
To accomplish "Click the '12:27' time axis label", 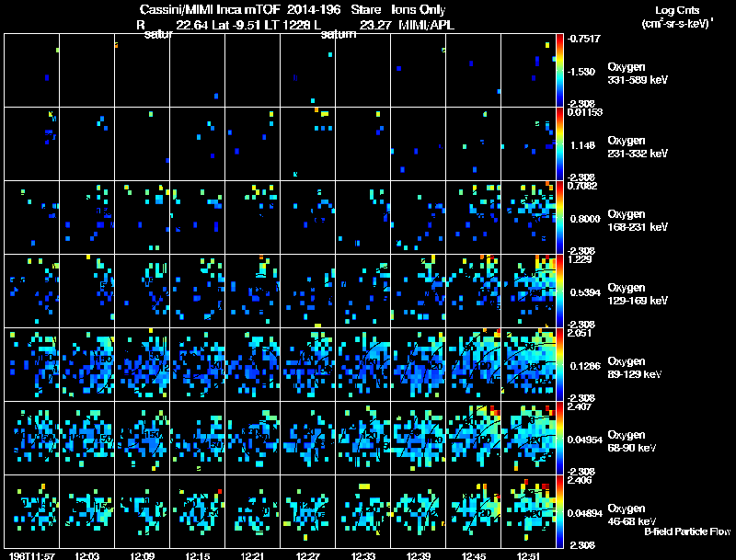I will click(308, 555).
